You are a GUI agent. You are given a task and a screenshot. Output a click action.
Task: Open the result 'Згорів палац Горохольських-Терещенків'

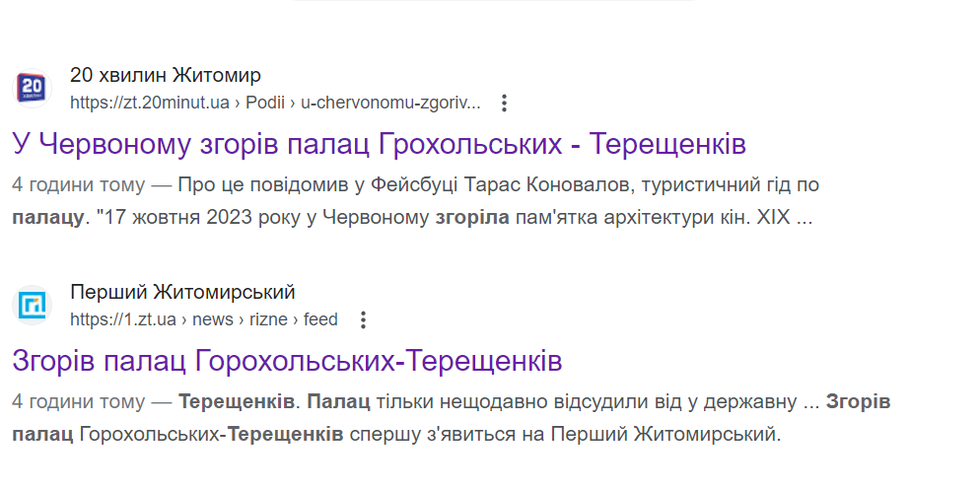click(287, 361)
